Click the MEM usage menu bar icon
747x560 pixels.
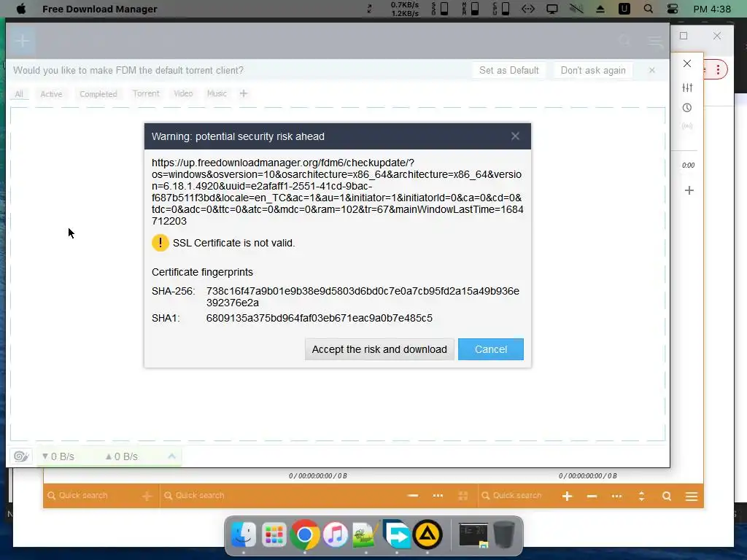tap(471, 9)
